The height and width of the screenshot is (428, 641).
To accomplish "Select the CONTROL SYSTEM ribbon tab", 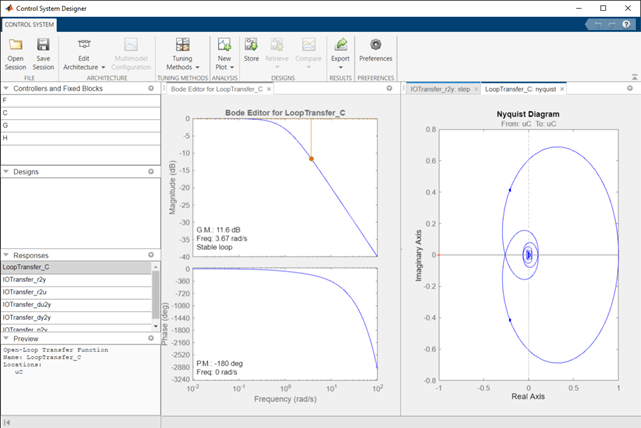I will click(x=29, y=23).
